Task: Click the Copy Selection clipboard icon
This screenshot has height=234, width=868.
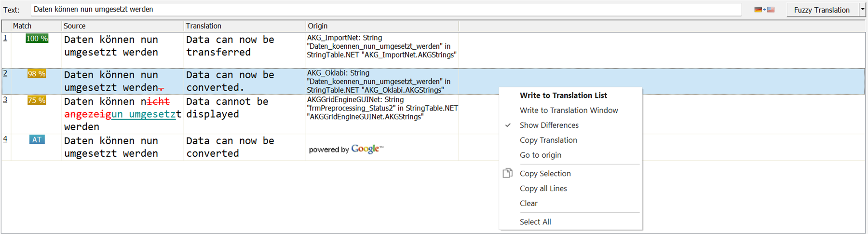Action: click(x=507, y=173)
